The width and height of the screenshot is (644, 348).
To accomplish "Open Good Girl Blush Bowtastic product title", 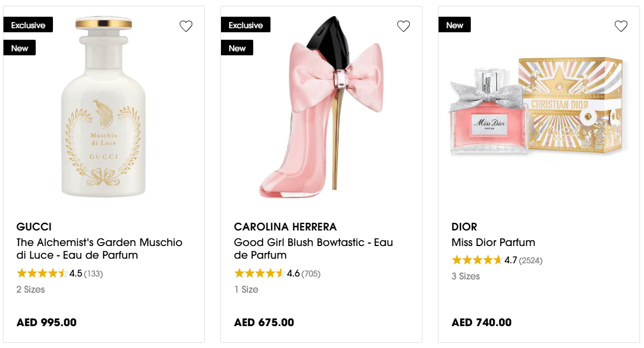I will point(313,248).
